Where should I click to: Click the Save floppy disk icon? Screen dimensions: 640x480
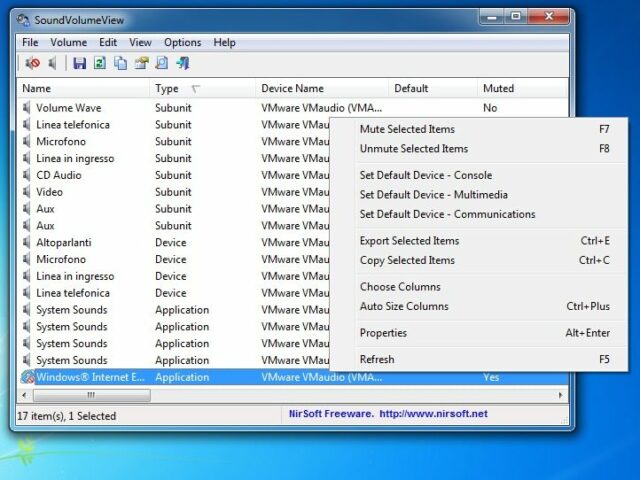pos(80,64)
